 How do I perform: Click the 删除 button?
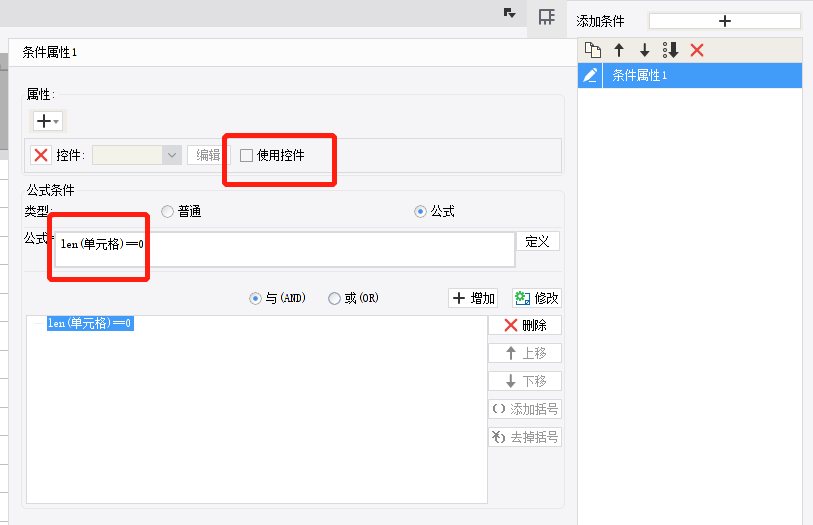[x=525, y=325]
